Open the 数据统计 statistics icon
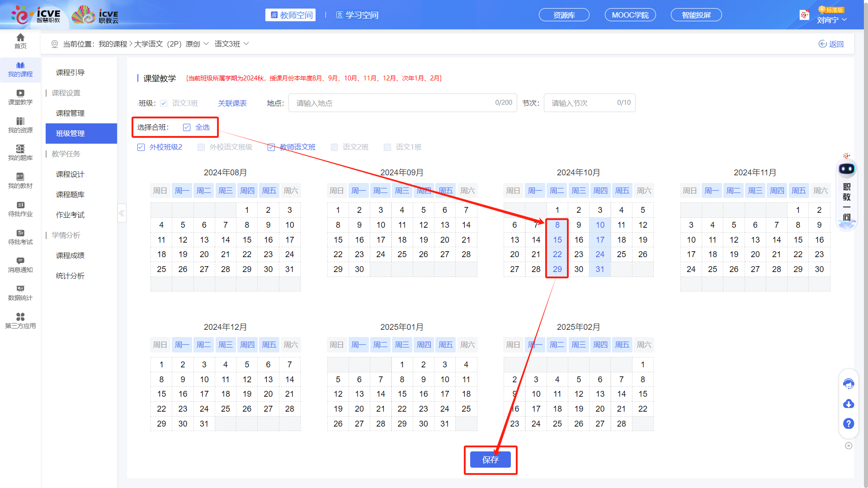Screen dimensions: 868x488 20,293
